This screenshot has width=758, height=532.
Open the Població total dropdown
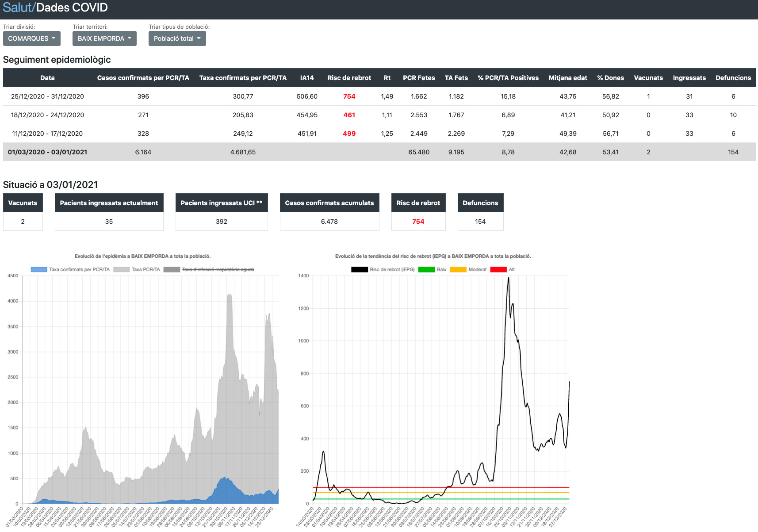point(177,38)
